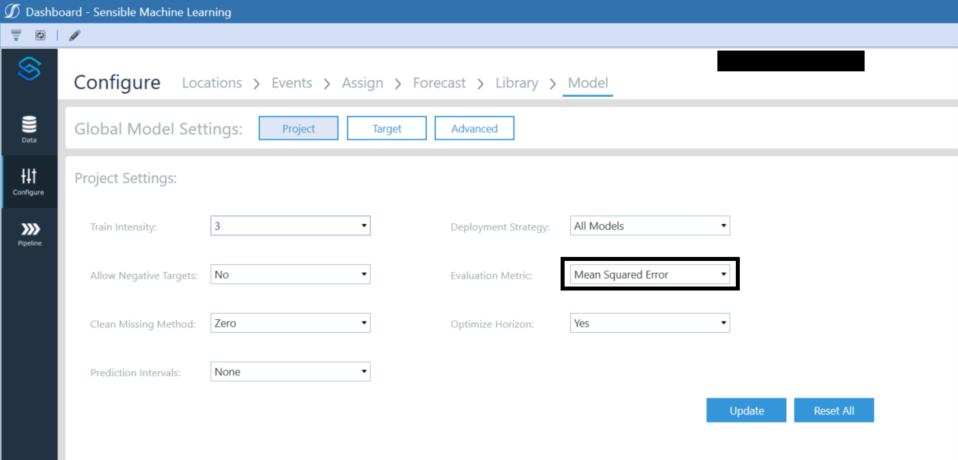The height and width of the screenshot is (460, 958).
Task: Open the Allow Negative Targets dropdown
Action: 290,275
